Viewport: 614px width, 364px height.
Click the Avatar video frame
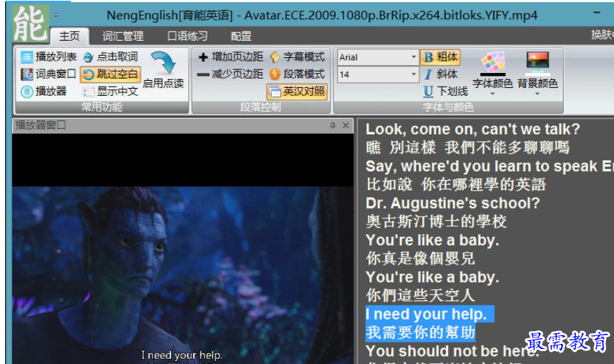[x=183, y=275]
